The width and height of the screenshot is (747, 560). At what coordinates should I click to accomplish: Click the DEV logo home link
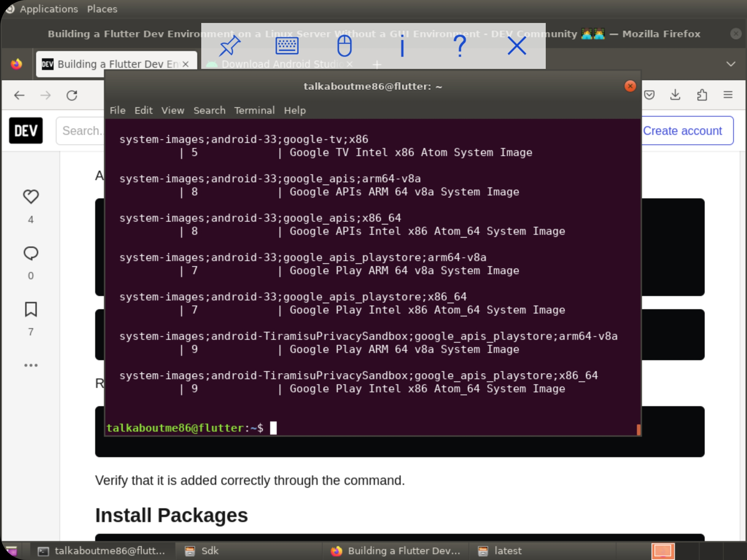[26, 131]
